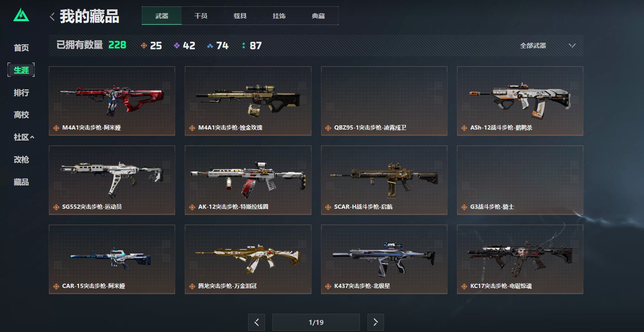Select the AK-12突击步枪-特斯拉线圈 weapon card
Image resolution: width=644 pixels, height=332 pixels.
[x=248, y=180]
